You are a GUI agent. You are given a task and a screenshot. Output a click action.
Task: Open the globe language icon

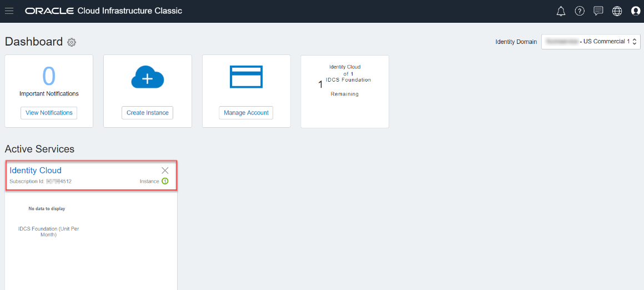coord(617,11)
